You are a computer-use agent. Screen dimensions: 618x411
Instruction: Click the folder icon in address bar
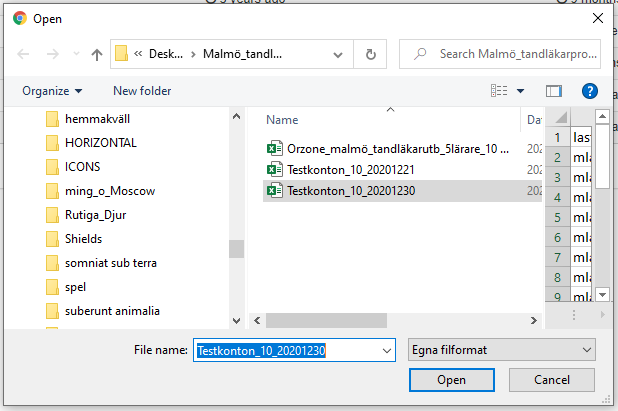point(121,54)
